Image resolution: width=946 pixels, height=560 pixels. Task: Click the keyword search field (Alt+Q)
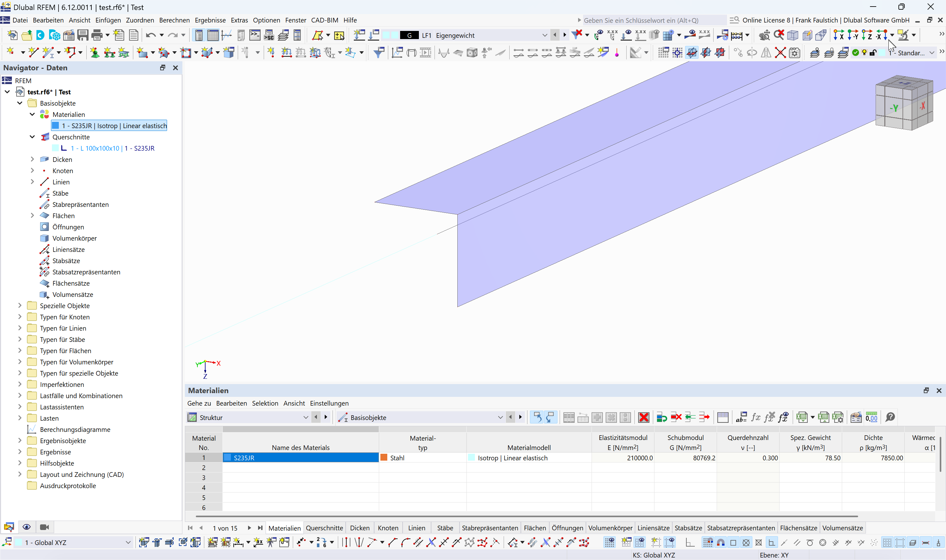pos(642,20)
